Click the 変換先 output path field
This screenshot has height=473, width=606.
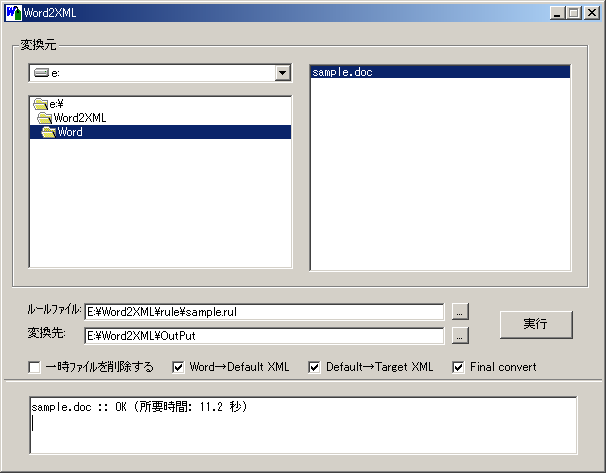coord(264,335)
